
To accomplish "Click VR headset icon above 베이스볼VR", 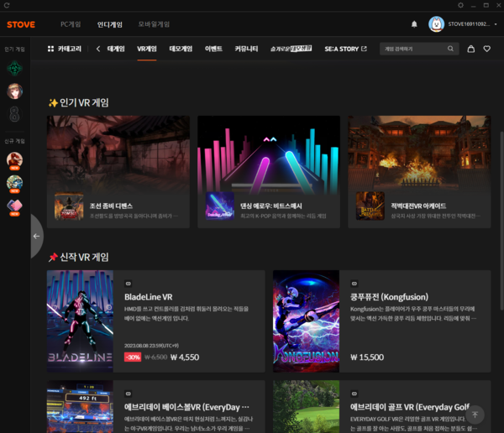I will tap(128, 394).
